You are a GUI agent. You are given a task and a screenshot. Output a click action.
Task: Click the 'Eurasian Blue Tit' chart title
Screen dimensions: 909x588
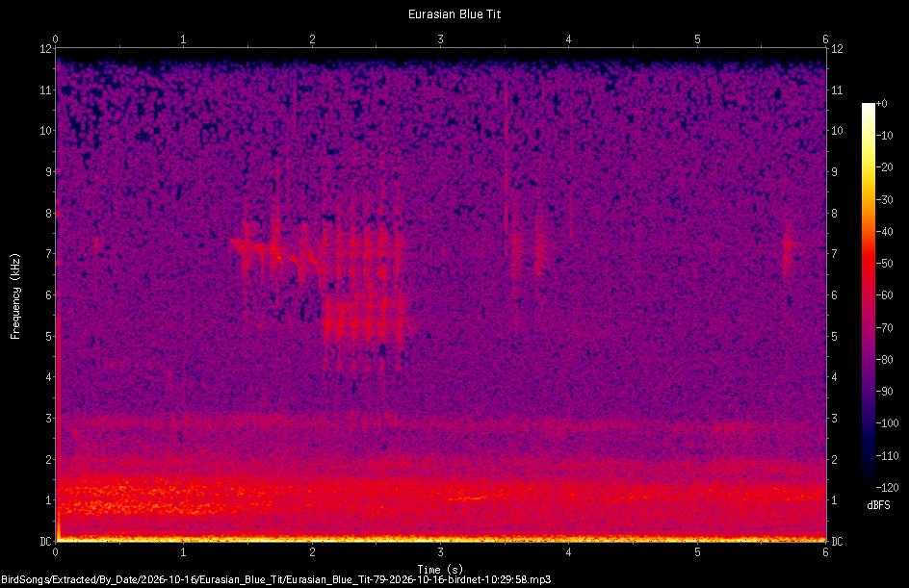[454, 14]
